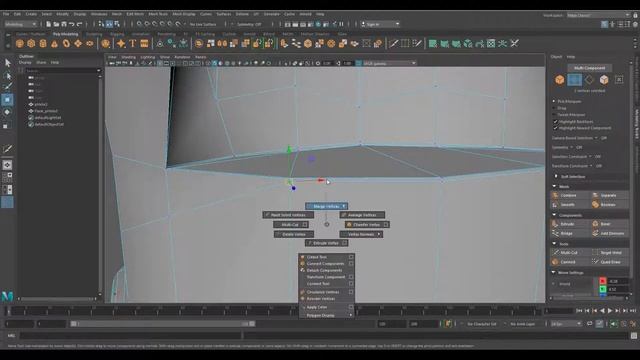The image size is (640, 360).
Task: Click Combine tool in Mesh section
Action: [x=570, y=196]
